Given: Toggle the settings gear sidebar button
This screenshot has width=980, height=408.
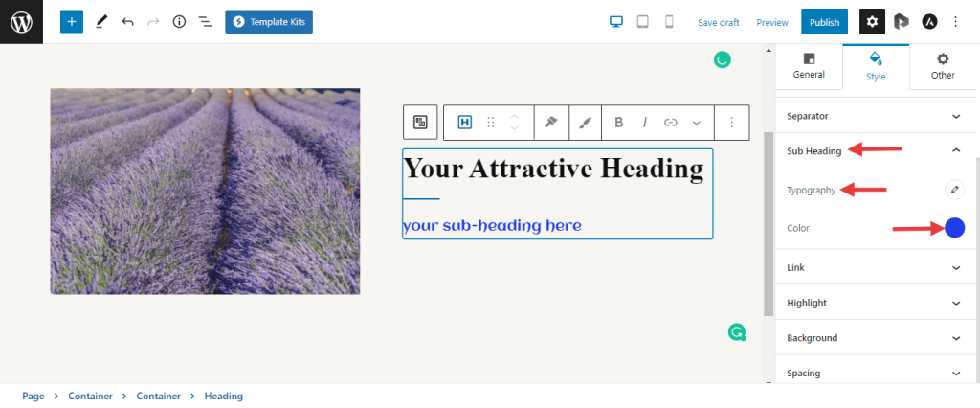Looking at the screenshot, I should [872, 21].
